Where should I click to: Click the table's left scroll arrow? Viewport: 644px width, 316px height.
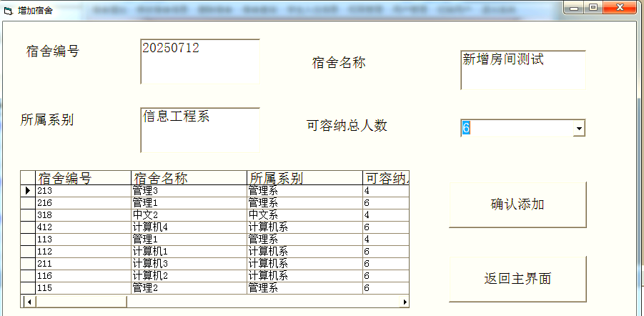tap(29, 302)
